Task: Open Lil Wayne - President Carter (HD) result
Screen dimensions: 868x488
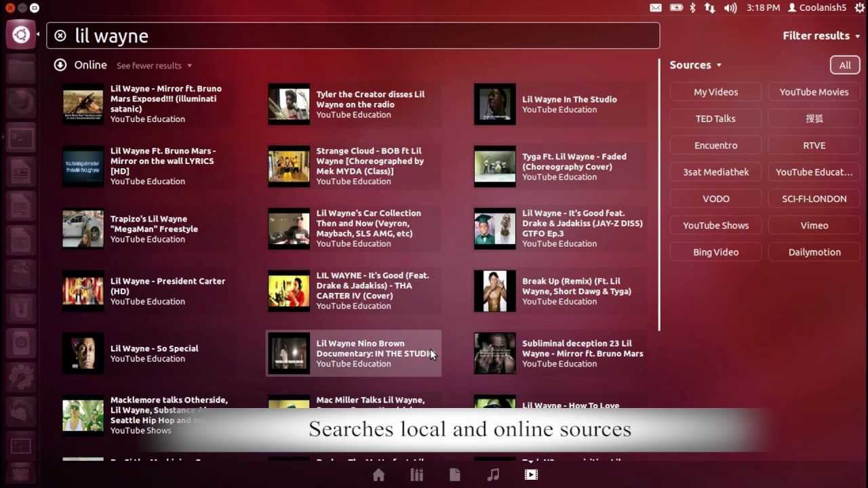Action: pyautogui.click(x=147, y=291)
